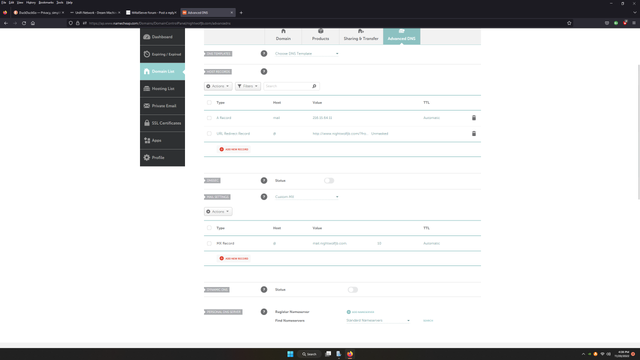
Task: Check the MX Record row checkbox
Action: (x=209, y=243)
